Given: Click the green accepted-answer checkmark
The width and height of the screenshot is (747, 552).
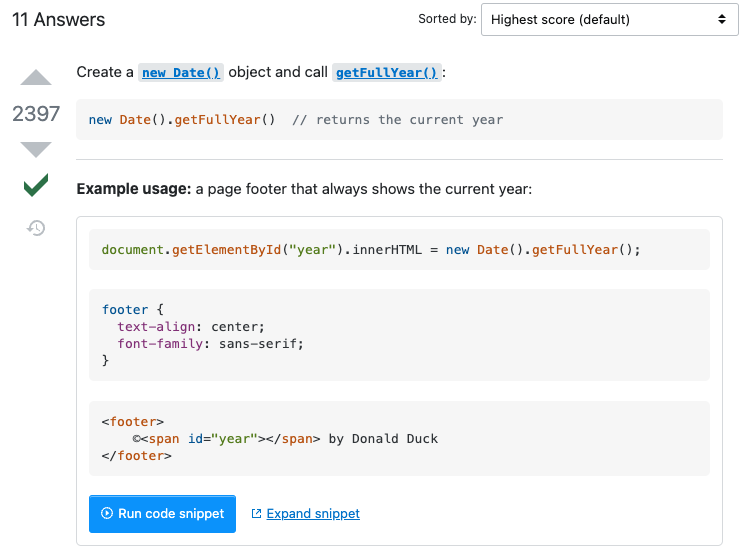Looking at the screenshot, I should [36, 185].
